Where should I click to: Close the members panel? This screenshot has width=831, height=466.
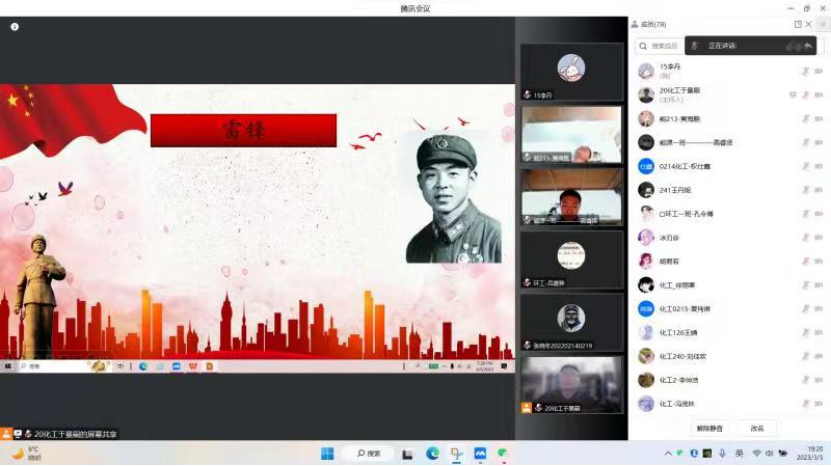(810, 24)
